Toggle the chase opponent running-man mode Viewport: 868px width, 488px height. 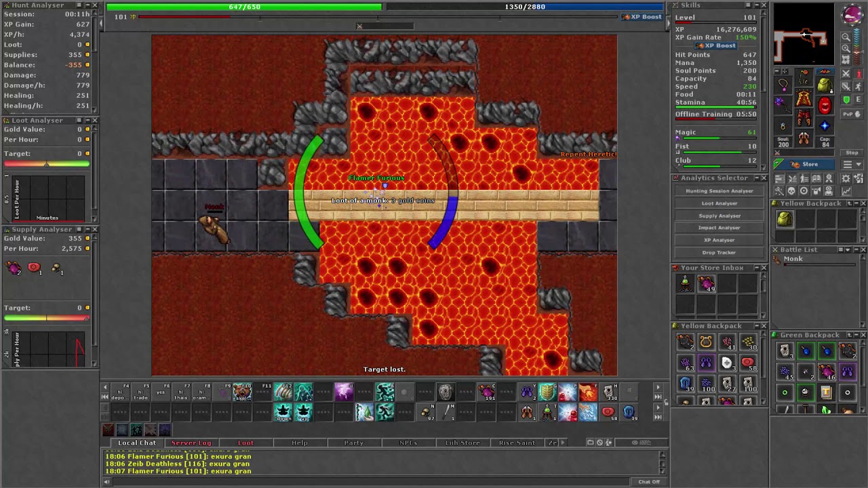tap(858, 87)
